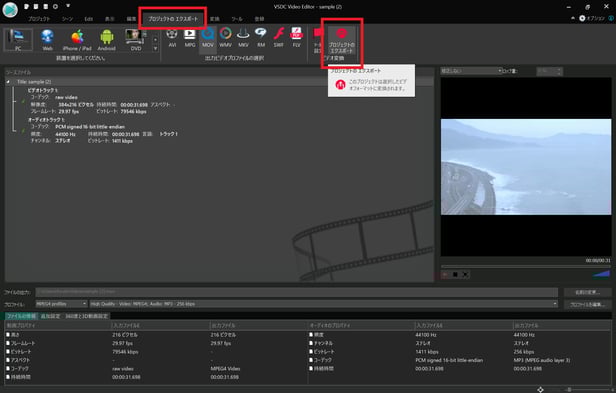This screenshot has width=616, height=393.
Task: Pick the AVI output format
Action: 172,37
